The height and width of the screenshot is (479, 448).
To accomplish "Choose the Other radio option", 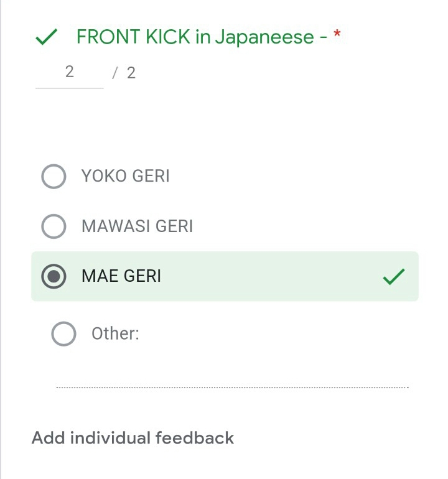I will tap(63, 334).
